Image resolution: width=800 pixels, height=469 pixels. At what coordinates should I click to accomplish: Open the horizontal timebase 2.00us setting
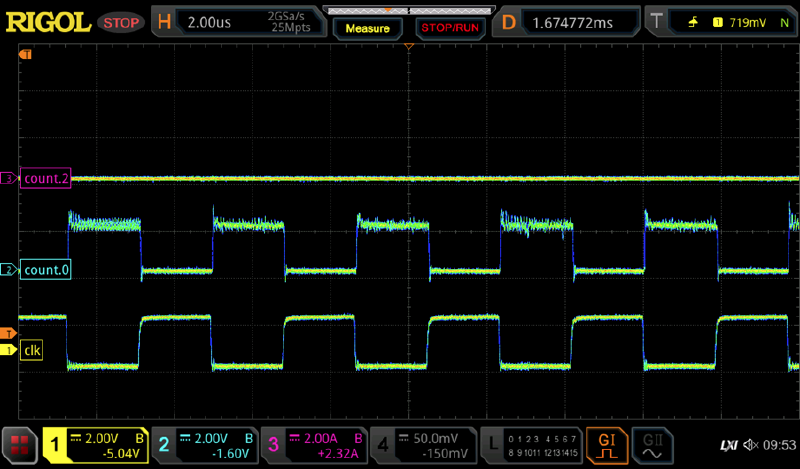238,22
